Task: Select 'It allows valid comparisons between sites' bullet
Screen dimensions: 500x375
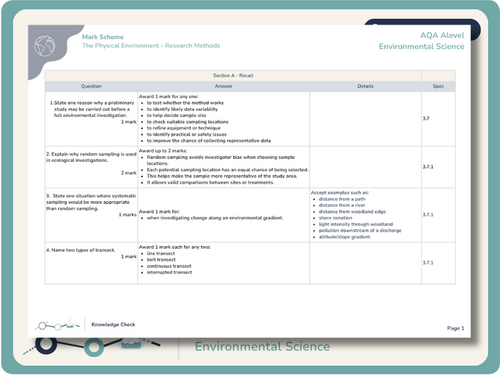Action: [210, 182]
